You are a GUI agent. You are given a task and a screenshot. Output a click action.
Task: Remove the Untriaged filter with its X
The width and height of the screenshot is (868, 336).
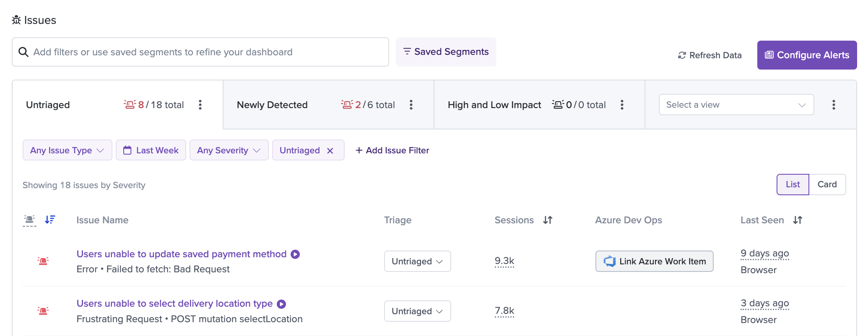coord(330,151)
